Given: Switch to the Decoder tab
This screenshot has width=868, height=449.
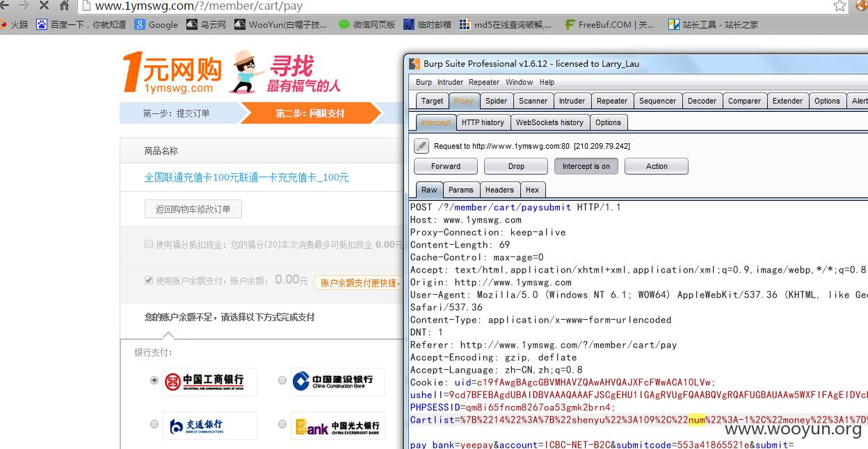Looking at the screenshot, I should click(x=702, y=101).
